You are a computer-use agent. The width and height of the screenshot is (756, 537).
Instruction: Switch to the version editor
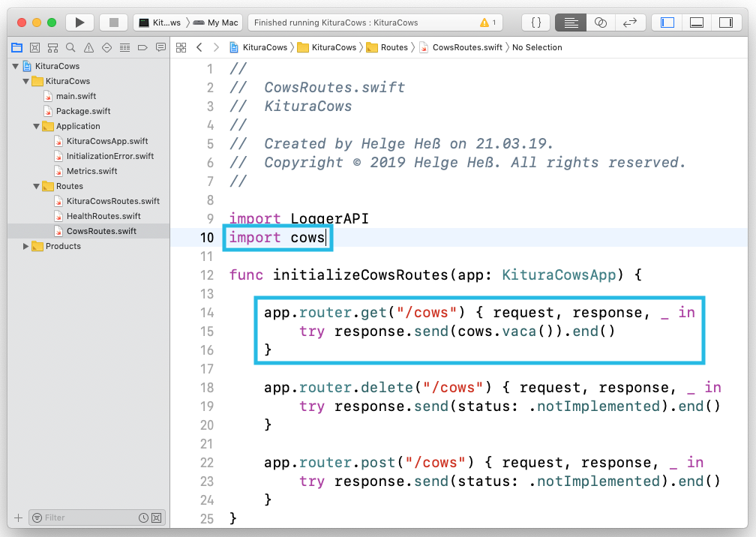click(630, 22)
